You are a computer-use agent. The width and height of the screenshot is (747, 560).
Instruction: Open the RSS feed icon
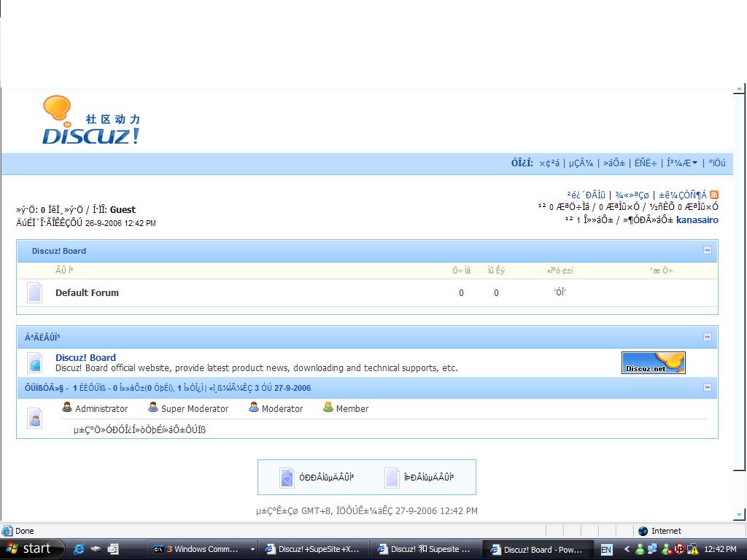coord(713,195)
